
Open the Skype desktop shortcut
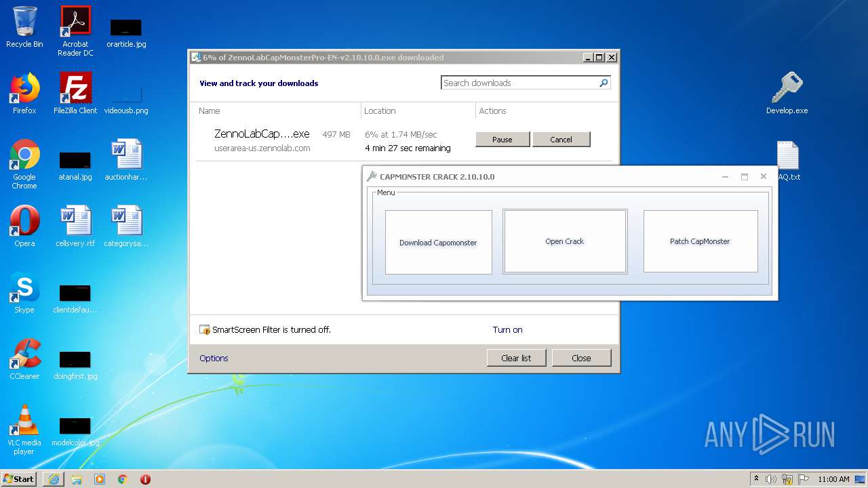[x=24, y=293]
